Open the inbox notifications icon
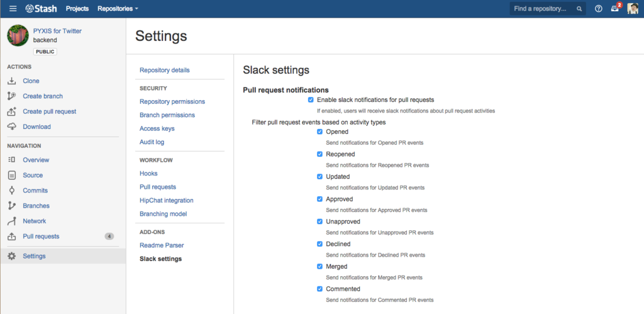This screenshot has width=644, height=314. (615, 9)
